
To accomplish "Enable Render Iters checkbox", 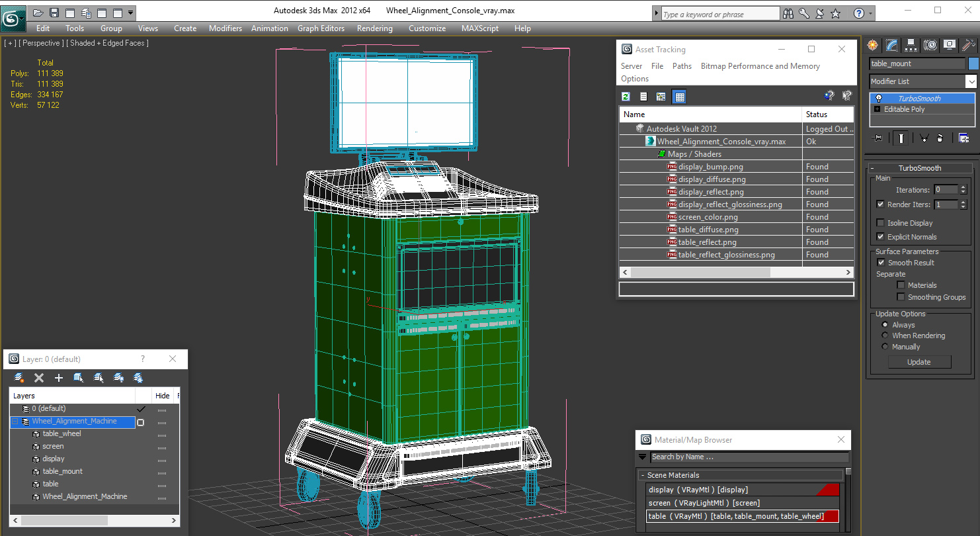I will tap(880, 204).
